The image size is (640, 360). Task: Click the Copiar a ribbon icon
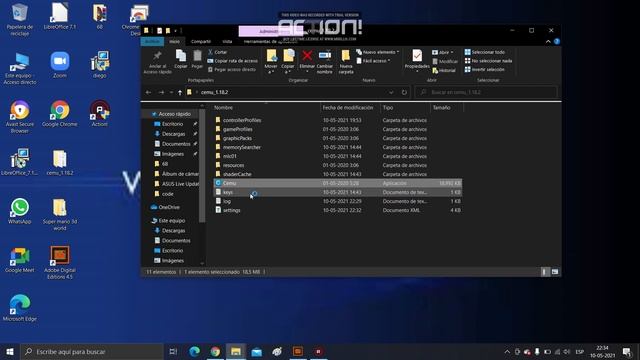288,56
